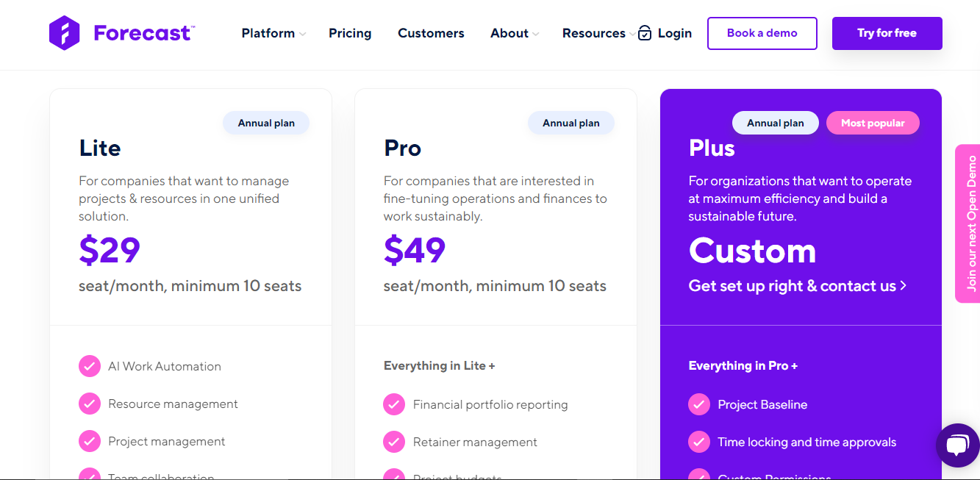Open the chat widget bubble icon
This screenshot has width=980, height=480.
(957, 445)
